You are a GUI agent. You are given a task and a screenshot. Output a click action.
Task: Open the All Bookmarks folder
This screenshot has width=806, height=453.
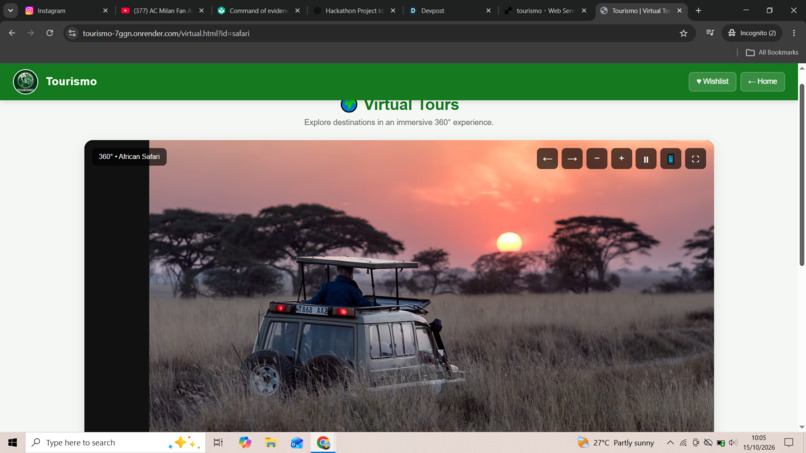pyautogui.click(x=772, y=52)
